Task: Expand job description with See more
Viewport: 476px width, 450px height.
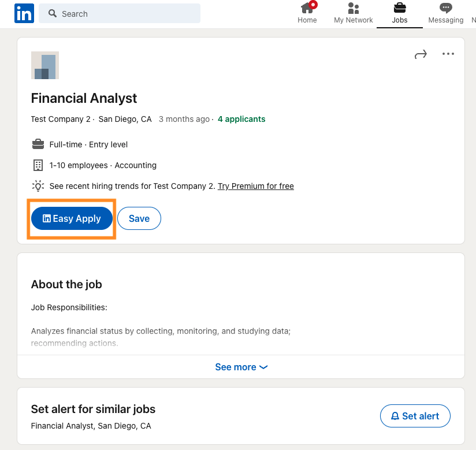Action: tap(241, 367)
